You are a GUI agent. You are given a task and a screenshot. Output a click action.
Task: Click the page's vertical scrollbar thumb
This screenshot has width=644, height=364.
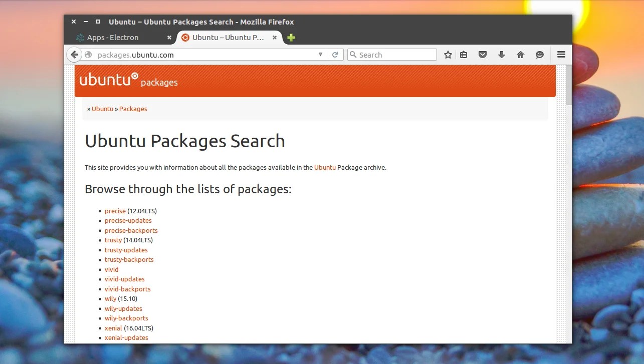click(x=569, y=85)
